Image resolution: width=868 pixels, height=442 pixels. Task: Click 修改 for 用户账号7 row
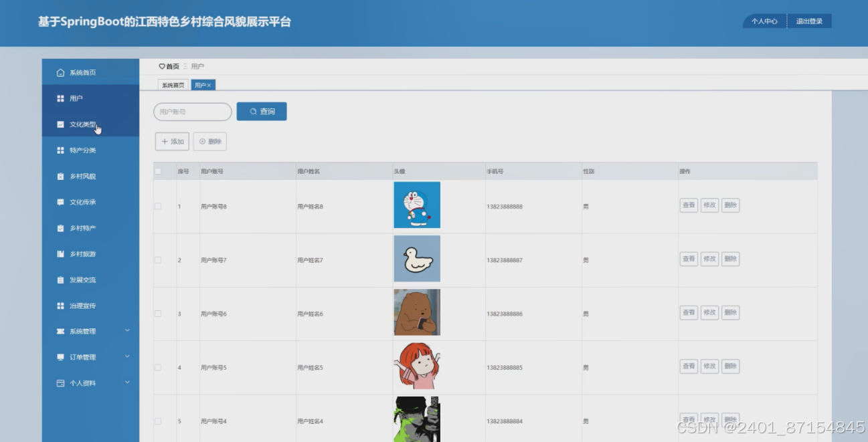point(709,259)
